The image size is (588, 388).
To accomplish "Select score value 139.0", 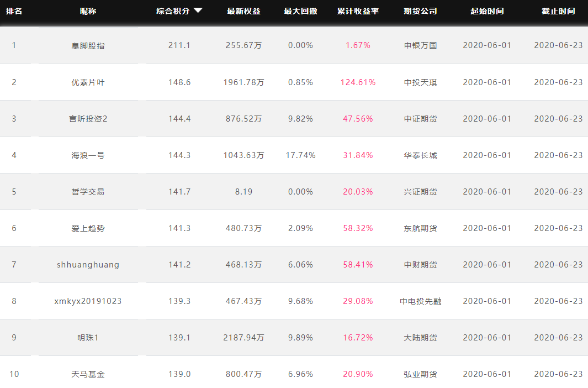I will point(179,374).
